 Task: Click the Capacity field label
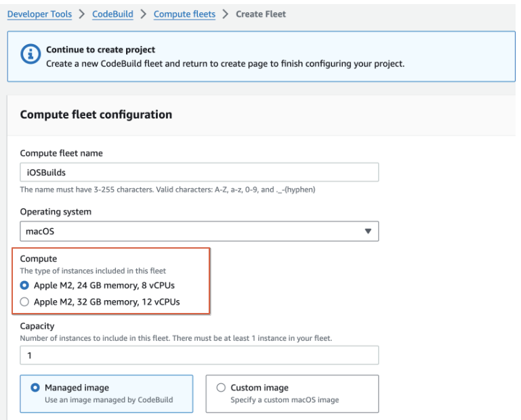[37, 326]
